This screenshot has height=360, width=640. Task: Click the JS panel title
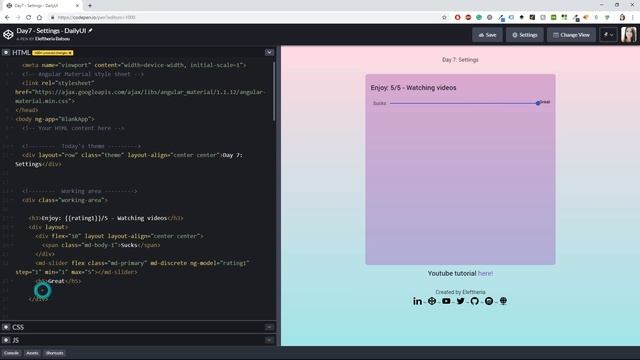coord(16,340)
